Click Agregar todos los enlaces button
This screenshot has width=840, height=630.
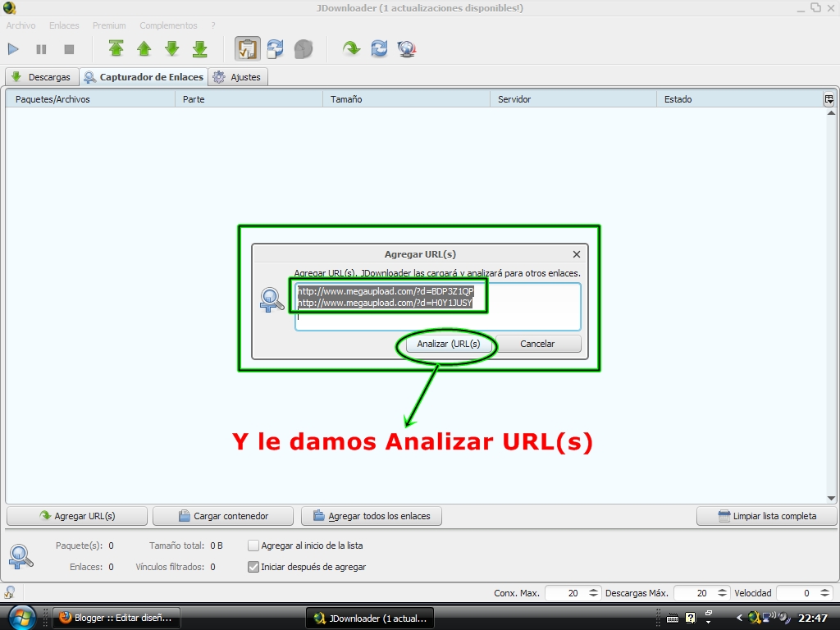click(x=372, y=516)
